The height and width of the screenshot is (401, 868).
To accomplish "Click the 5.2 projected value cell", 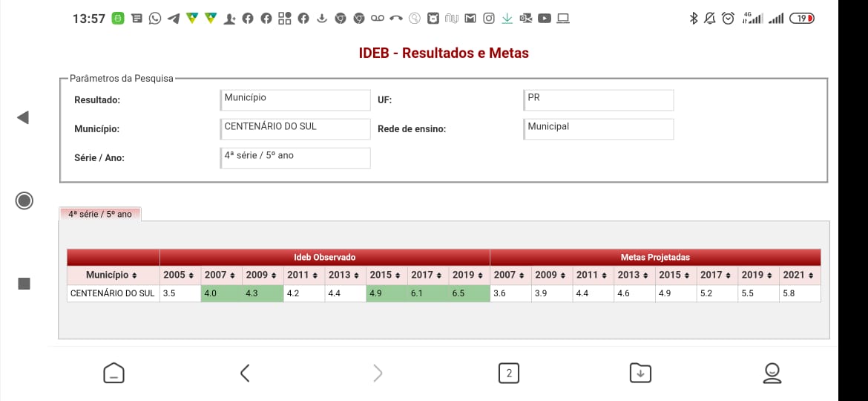I will (x=717, y=293).
